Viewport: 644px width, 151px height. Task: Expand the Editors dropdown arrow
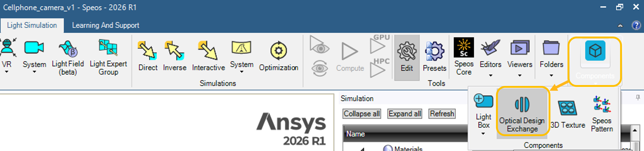pyautogui.click(x=490, y=75)
